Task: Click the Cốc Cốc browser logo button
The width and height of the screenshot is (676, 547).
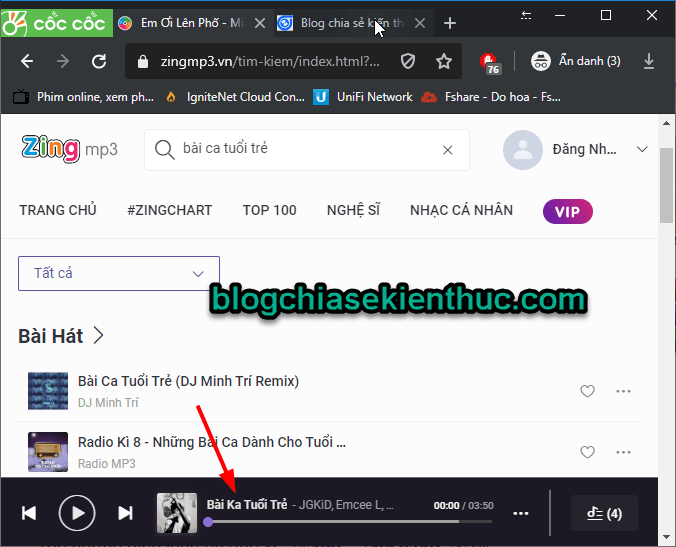Action: pos(57,23)
